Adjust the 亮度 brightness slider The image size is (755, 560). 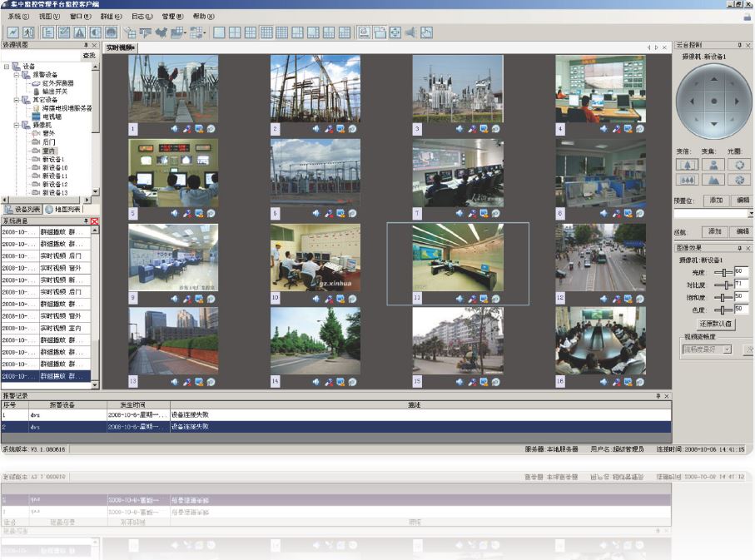(x=723, y=272)
